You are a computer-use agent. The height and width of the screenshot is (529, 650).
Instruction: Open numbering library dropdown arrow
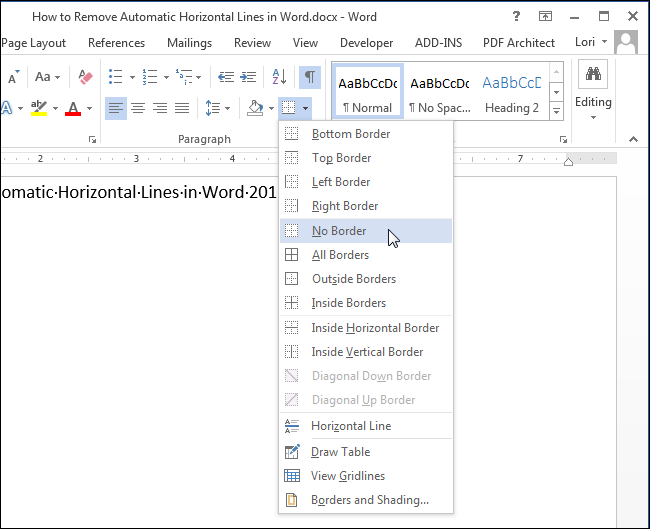pyautogui.click(x=166, y=77)
